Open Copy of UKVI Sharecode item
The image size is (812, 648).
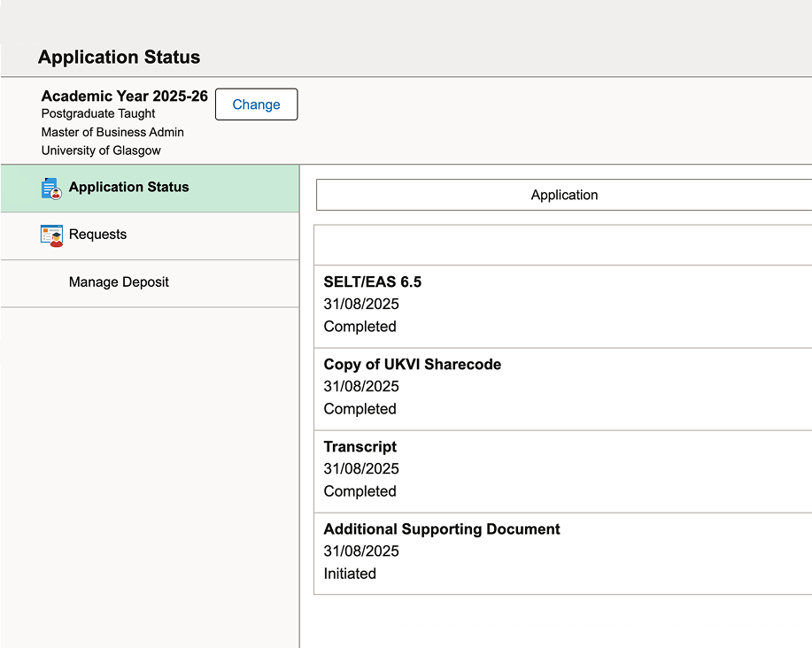pyautogui.click(x=412, y=365)
